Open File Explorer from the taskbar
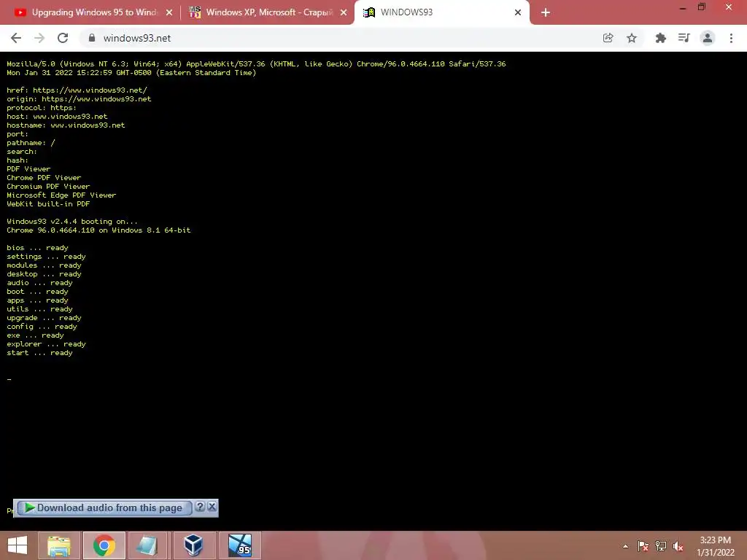Image resolution: width=747 pixels, height=560 pixels. [x=59, y=545]
